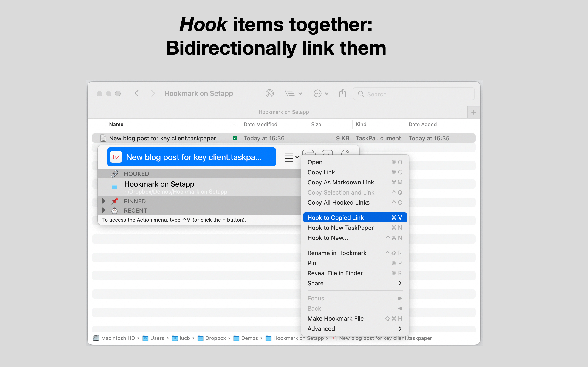Click inside the Search field
Viewport: 588px width, 367px height.
pos(413,94)
